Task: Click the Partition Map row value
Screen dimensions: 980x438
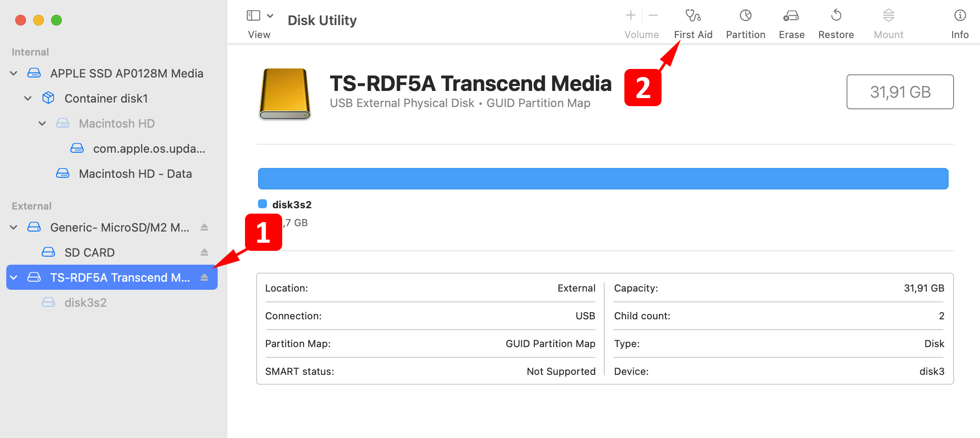Action: (x=550, y=344)
